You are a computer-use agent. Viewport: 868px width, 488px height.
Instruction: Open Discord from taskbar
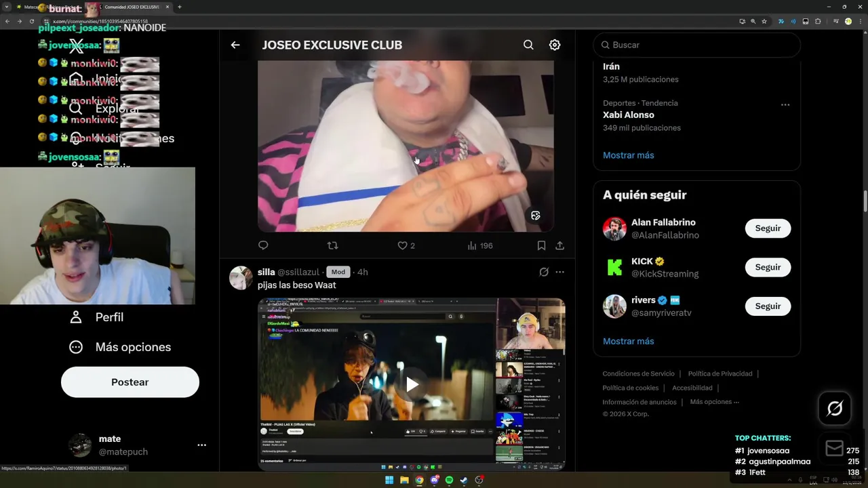(x=434, y=481)
